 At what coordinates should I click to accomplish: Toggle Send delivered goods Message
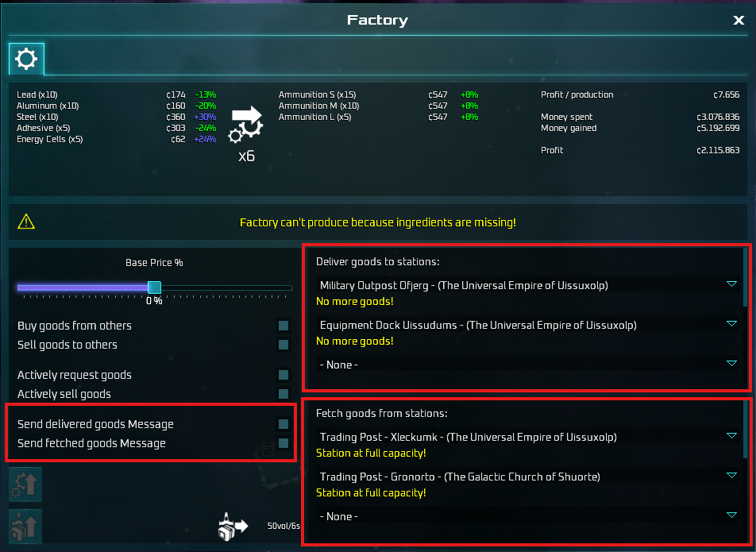pyautogui.click(x=283, y=424)
